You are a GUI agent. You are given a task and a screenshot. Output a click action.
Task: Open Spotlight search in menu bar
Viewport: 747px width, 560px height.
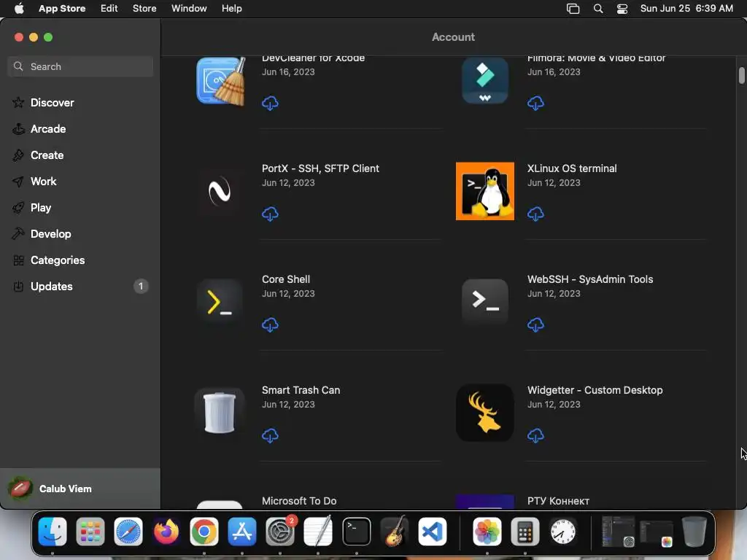point(598,9)
